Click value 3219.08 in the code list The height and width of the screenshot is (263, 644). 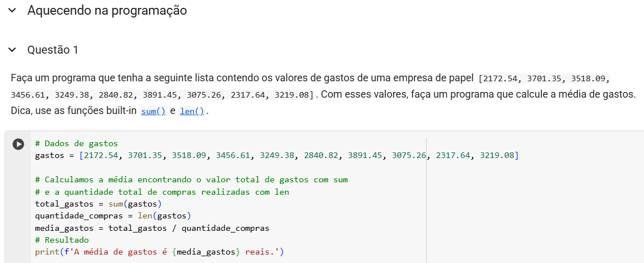pos(497,156)
